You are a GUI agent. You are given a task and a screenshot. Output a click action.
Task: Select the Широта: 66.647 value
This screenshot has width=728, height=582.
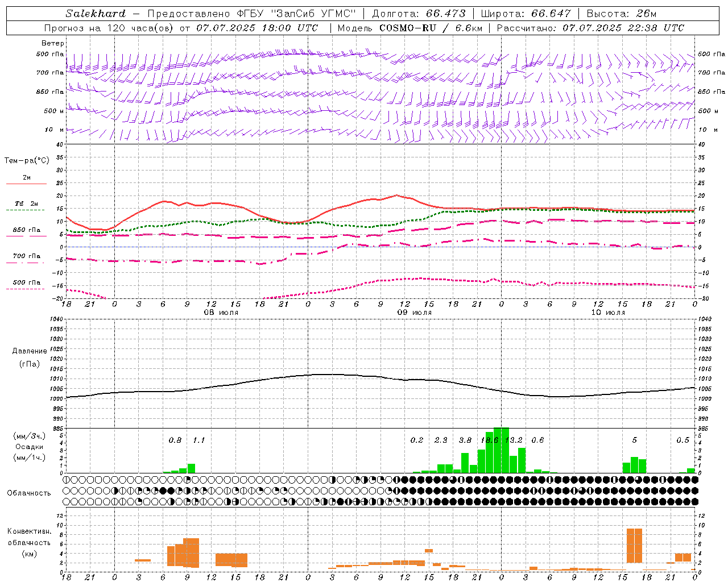[x=526, y=14]
